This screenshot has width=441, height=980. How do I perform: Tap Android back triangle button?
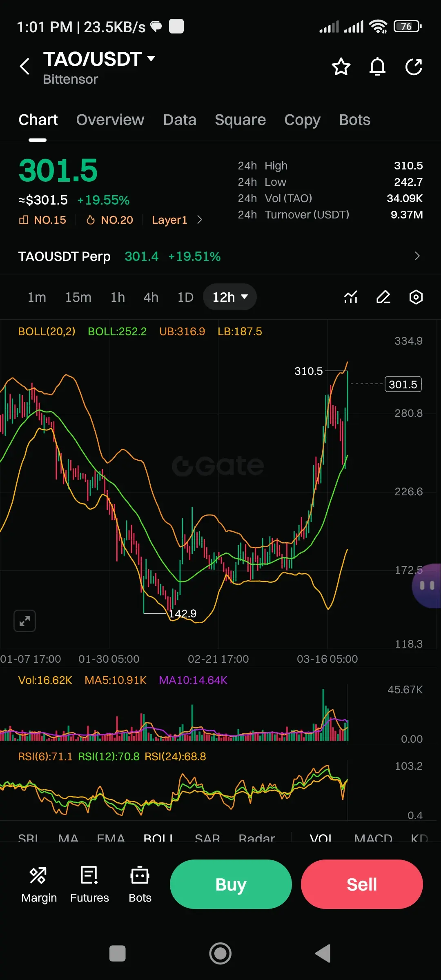(x=323, y=953)
